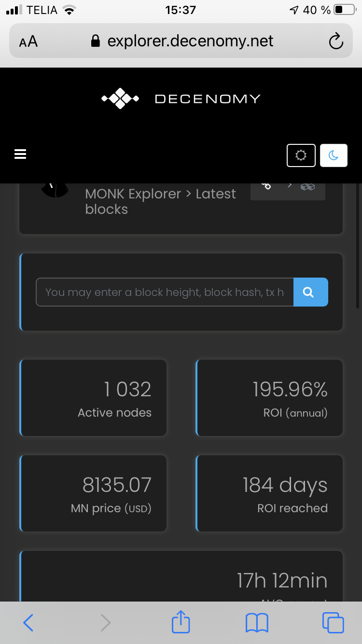362x644 pixels.
Task: Open Safari reader text size menu
Action: [x=28, y=42]
